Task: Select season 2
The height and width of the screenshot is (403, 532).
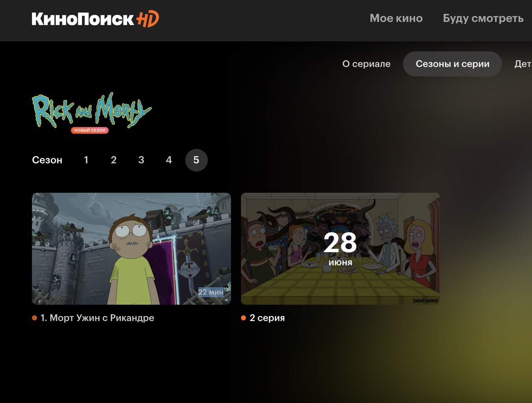Action: [113, 160]
